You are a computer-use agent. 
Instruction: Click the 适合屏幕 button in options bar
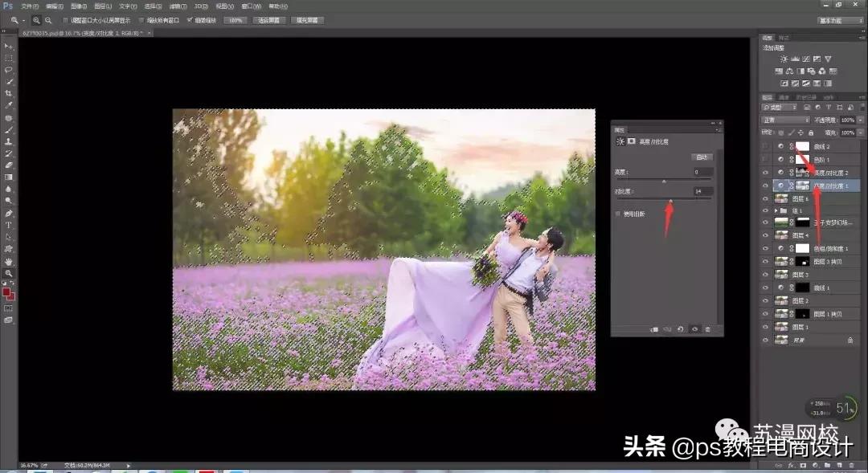[269, 20]
